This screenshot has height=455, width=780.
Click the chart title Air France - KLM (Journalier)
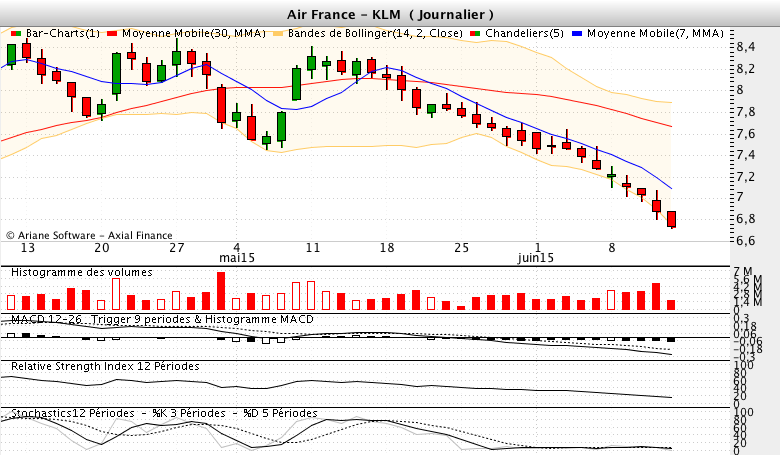[x=390, y=14]
